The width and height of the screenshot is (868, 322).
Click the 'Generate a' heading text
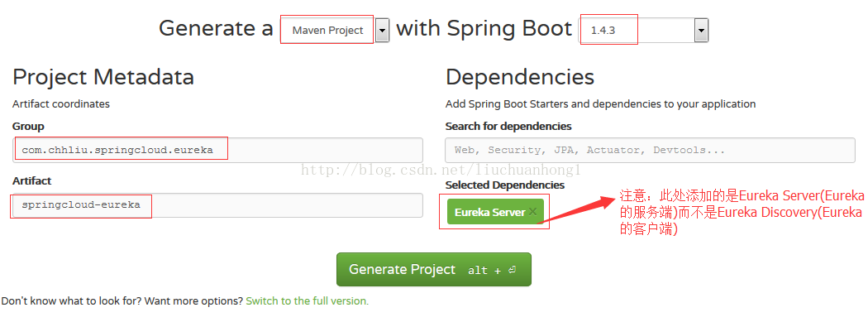(x=216, y=28)
